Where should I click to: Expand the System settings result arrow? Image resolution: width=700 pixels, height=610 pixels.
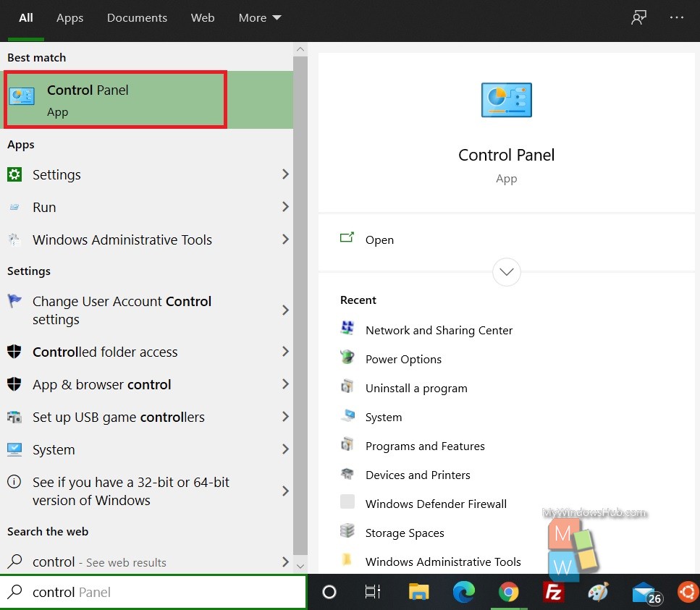285,449
